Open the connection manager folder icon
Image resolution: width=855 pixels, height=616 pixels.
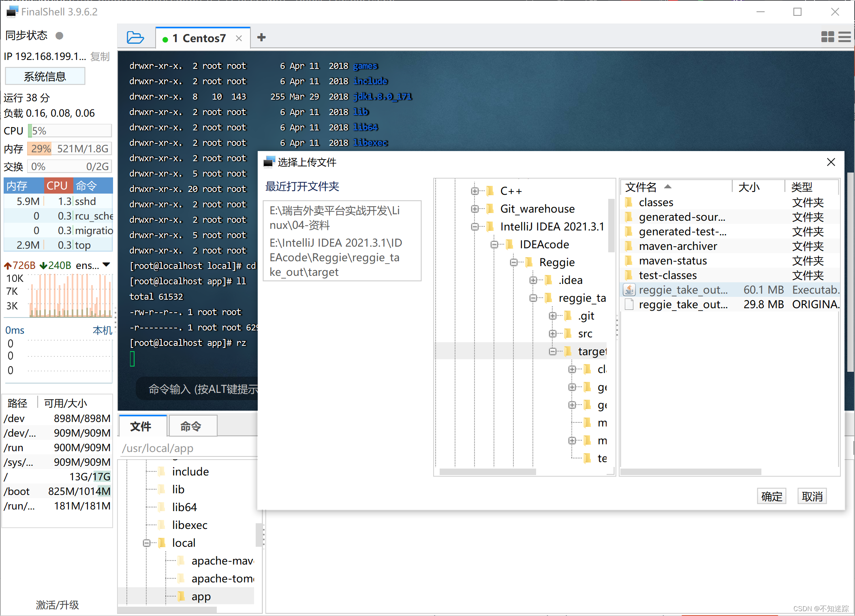click(x=135, y=37)
